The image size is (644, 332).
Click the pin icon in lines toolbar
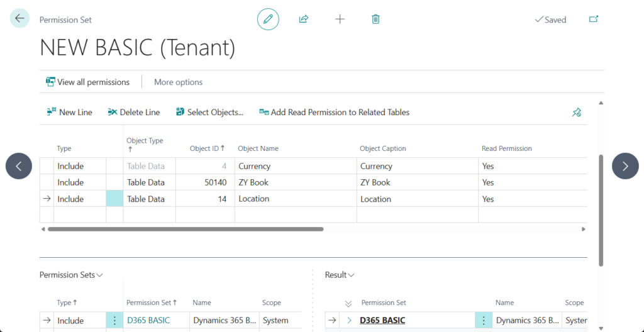(576, 113)
